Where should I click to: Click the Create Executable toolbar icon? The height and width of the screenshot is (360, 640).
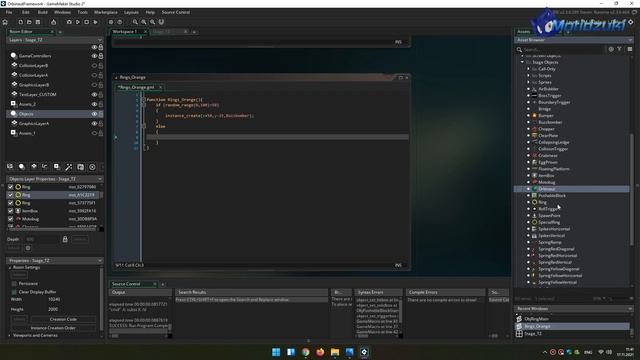[x=53, y=22]
